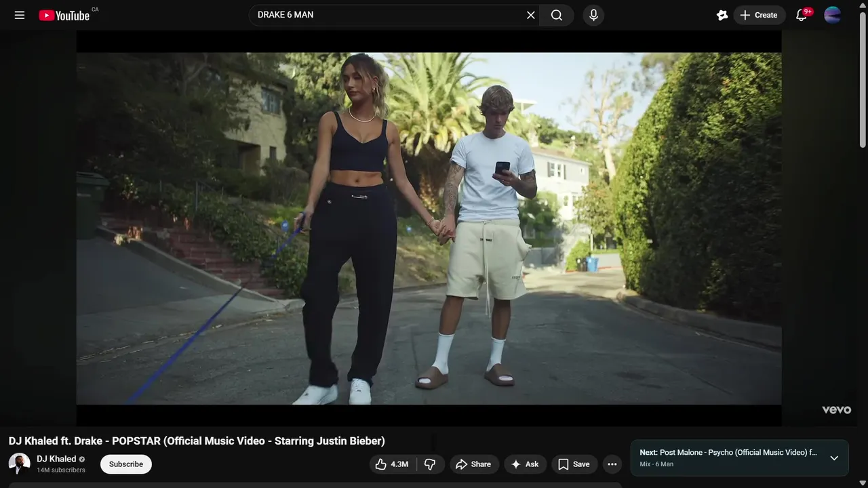Start voice search with microphone
Viewport: 868px width, 488px height.
[593, 15]
